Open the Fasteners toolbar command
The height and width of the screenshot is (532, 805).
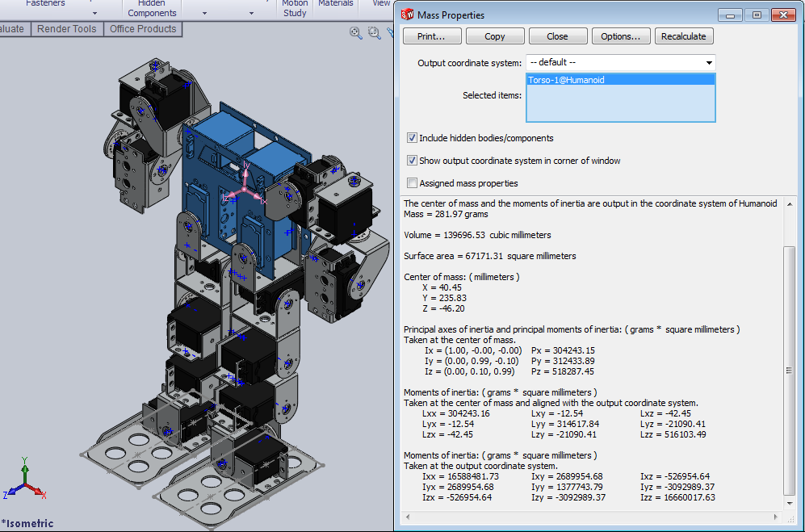(x=45, y=3)
